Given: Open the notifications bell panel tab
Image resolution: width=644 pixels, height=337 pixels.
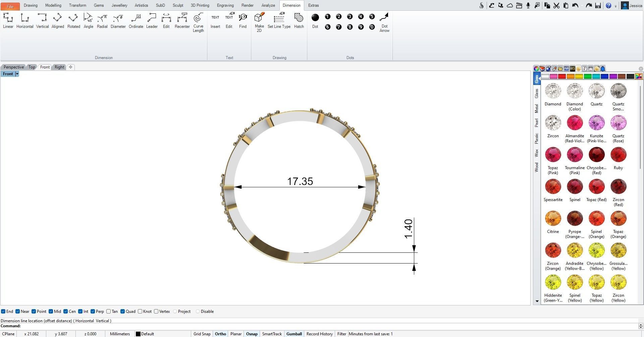Looking at the screenshot, I should coord(603,68).
